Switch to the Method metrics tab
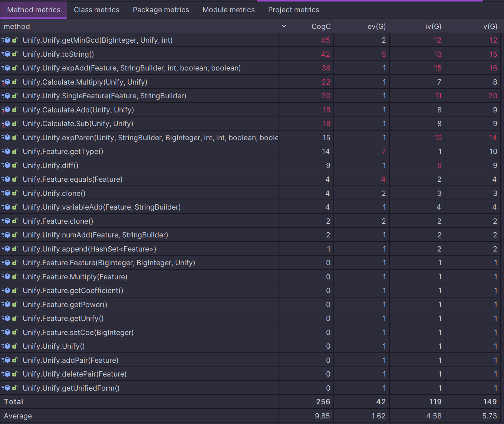The width and height of the screenshot is (504, 424). [x=34, y=10]
